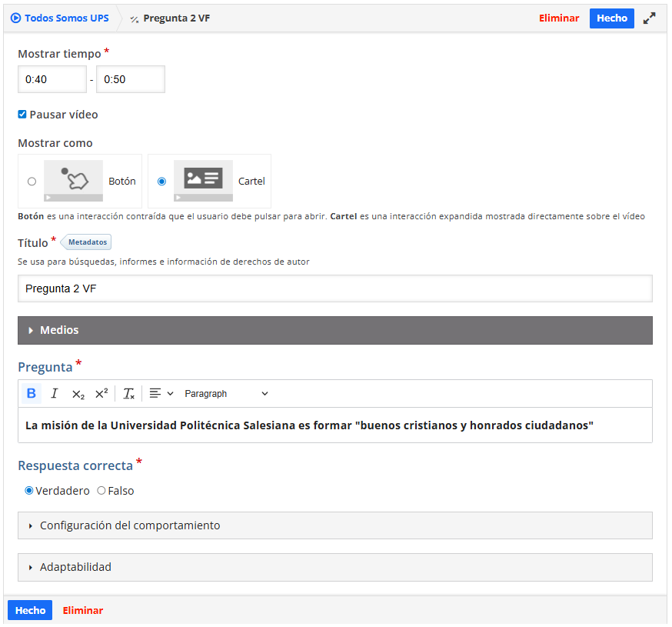Select Falso as the correct answer
The image size is (672, 627).
click(x=101, y=491)
